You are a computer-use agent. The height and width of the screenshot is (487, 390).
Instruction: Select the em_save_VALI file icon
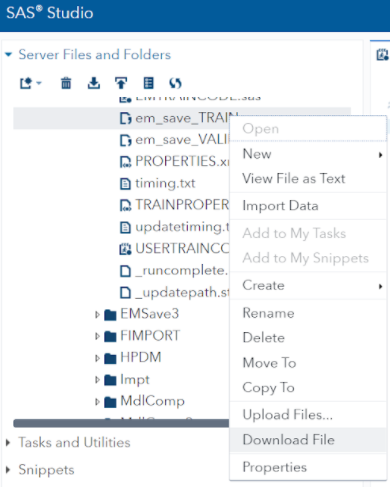[x=125, y=140]
